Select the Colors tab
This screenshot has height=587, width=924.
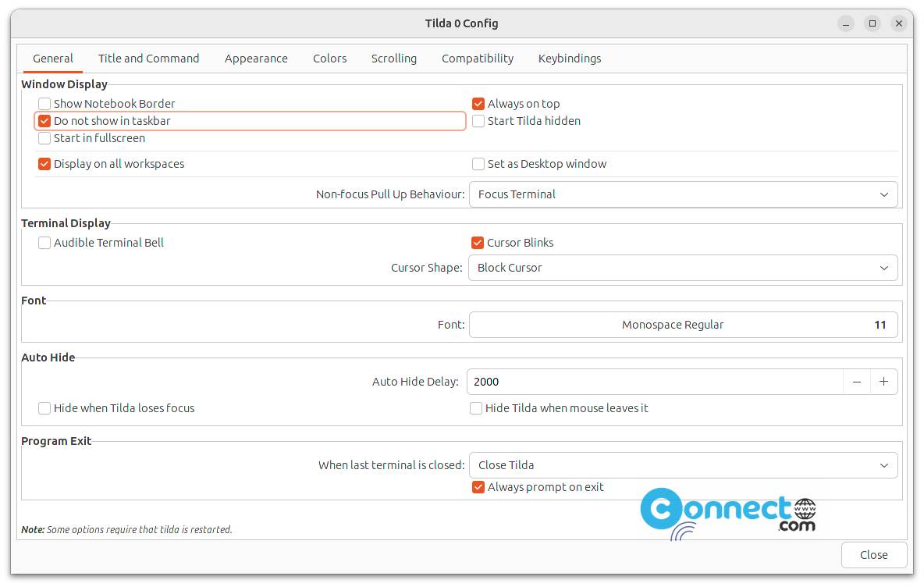tap(329, 59)
